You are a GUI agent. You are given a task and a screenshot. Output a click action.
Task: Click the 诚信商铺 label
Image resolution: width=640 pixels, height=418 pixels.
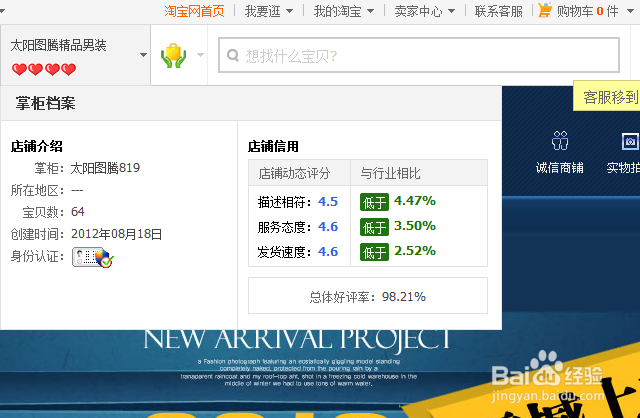tap(560, 168)
